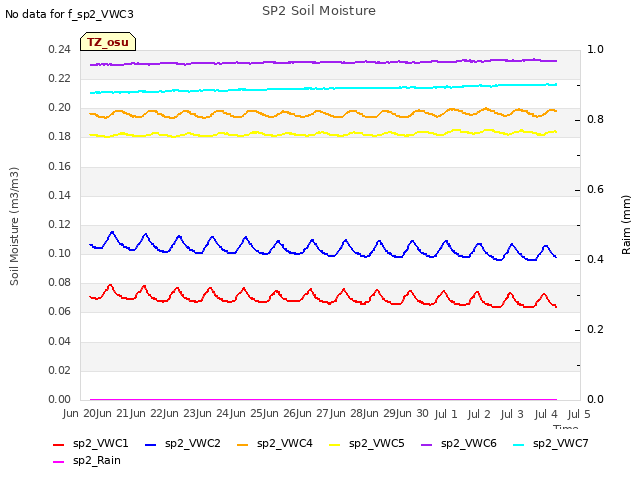Click the Jun 25 x-axis tick label

[247, 414]
